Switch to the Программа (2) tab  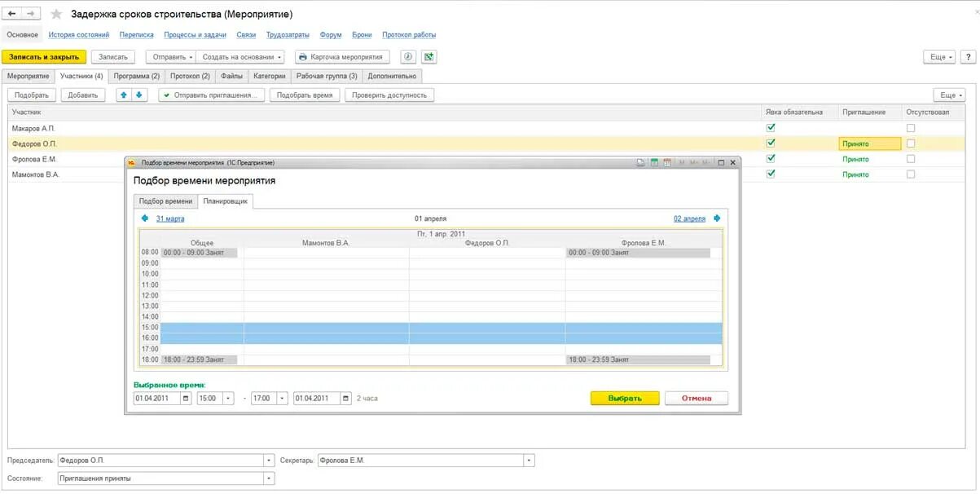137,76
